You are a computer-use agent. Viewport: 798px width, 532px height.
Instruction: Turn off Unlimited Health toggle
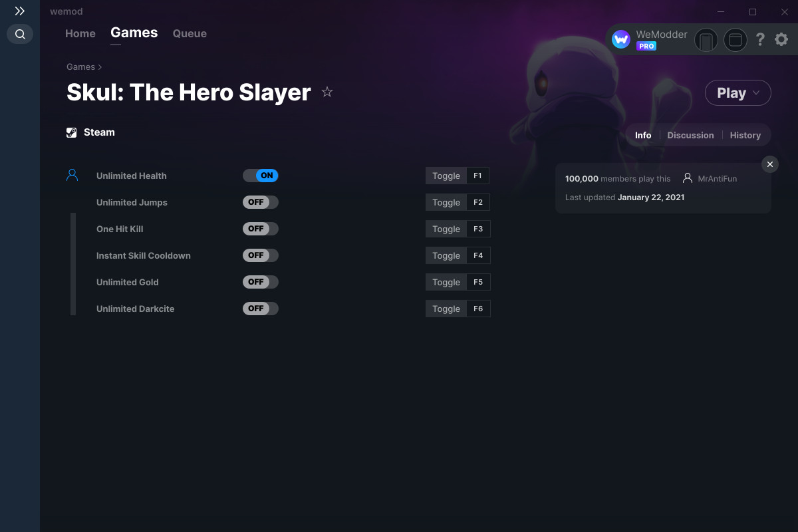(x=261, y=176)
